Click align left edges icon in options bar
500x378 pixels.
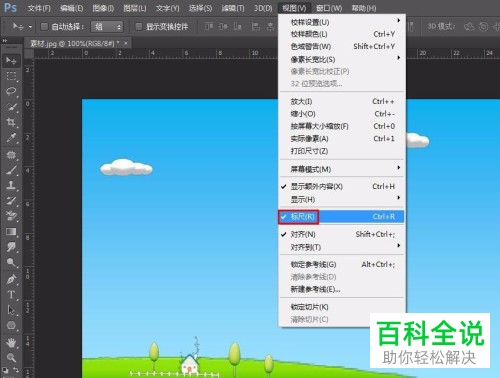tap(256, 26)
